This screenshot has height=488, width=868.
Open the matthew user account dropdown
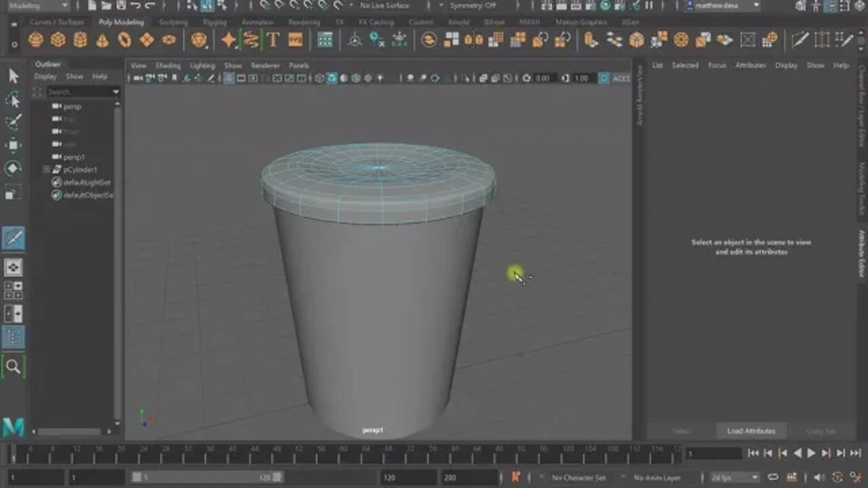pyautogui.click(x=722, y=5)
